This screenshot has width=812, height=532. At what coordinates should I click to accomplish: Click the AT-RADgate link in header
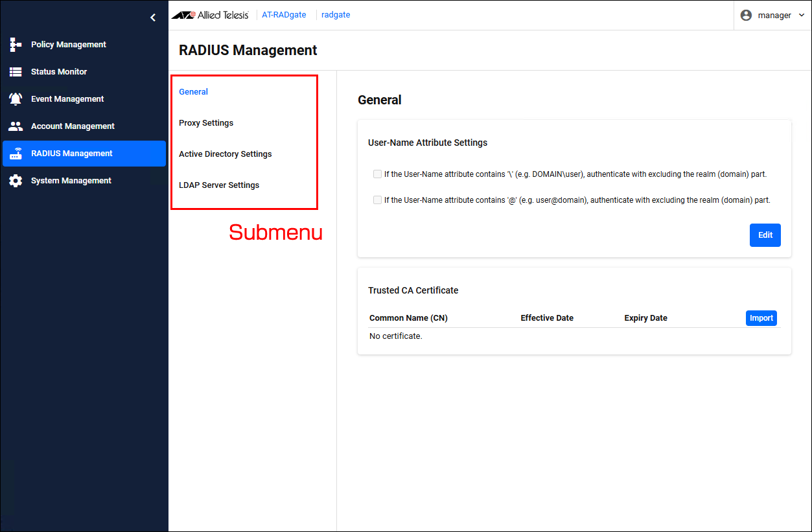(x=284, y=15)
